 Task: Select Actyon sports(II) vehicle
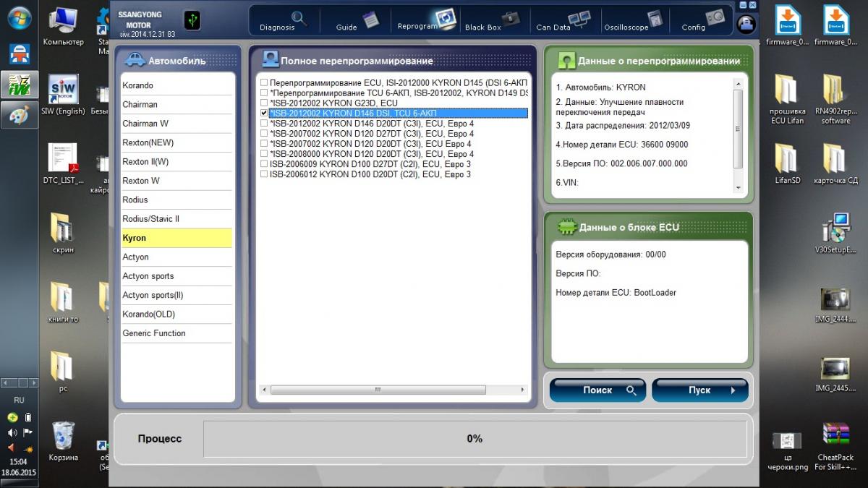(x=176, y=295)
